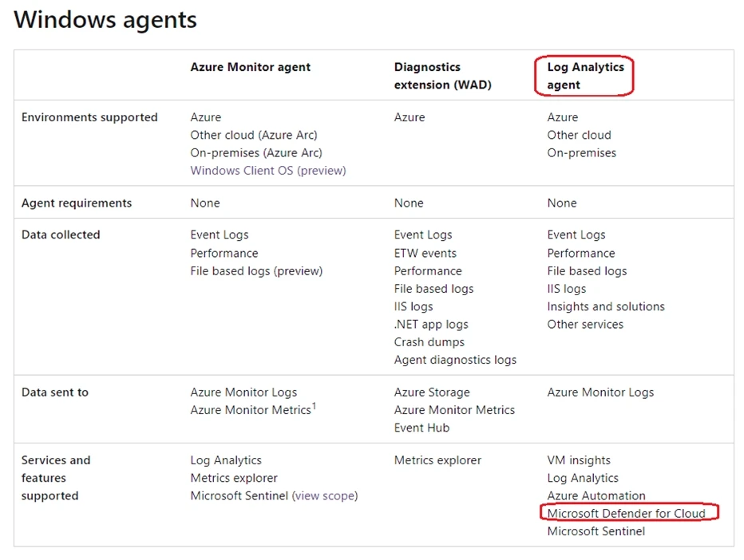Click the VM insights entry
This screenshot has height=560, width=744.
(x=579, y=460)
